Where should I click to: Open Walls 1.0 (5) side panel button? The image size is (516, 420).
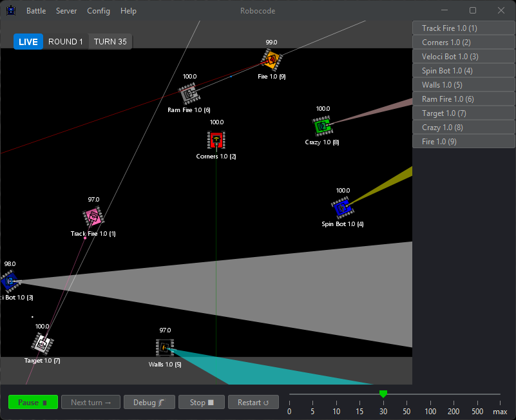[464, 84]
